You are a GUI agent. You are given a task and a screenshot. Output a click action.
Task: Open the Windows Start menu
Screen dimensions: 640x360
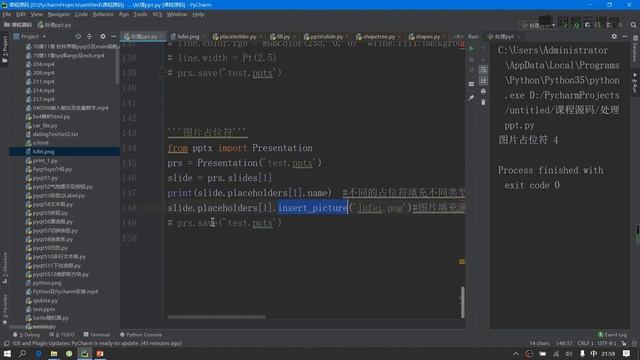pos(7,354)
